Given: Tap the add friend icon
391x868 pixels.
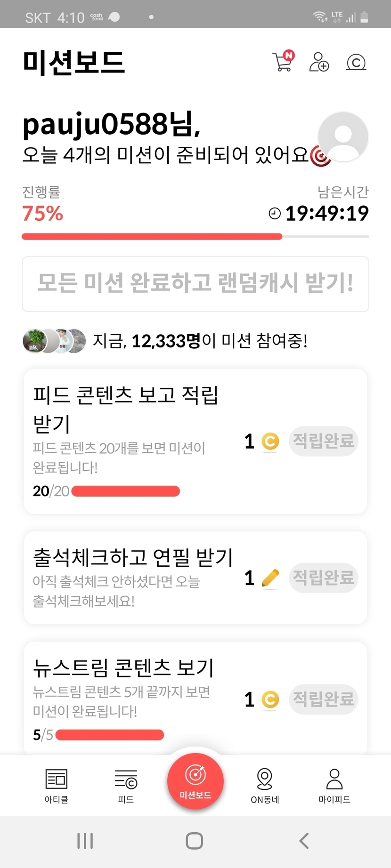Looking at the screenshot, I should 319,62.
